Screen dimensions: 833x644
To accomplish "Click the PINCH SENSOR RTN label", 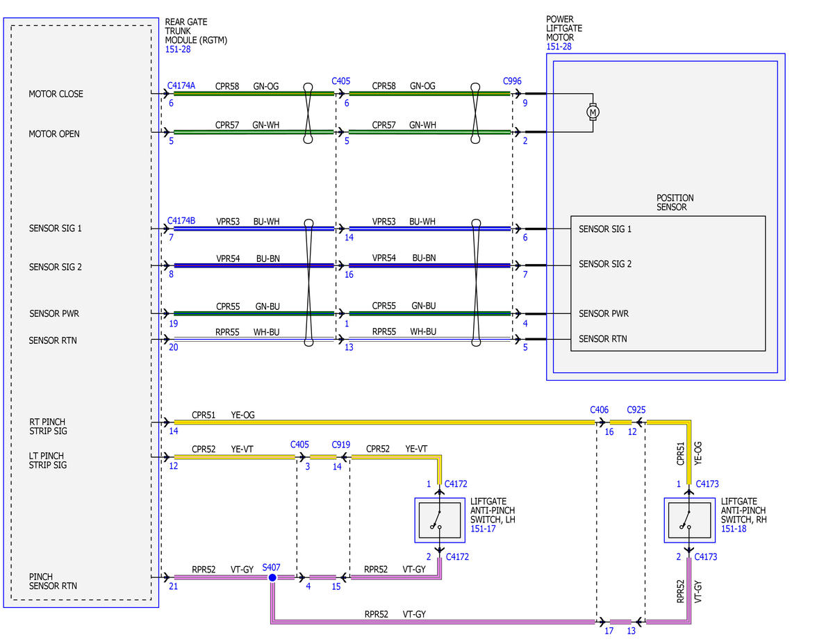I will coord(53,581).
